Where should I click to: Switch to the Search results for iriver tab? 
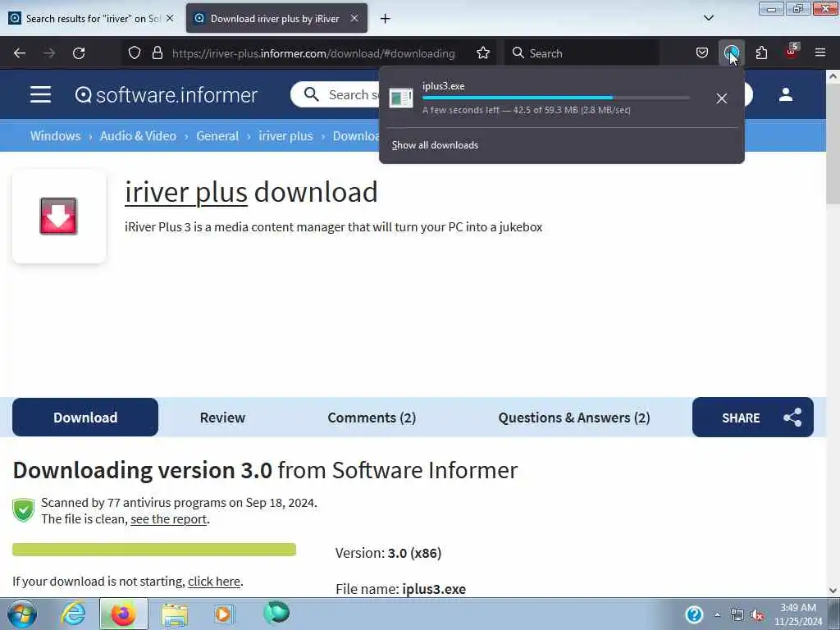[92, 19]
